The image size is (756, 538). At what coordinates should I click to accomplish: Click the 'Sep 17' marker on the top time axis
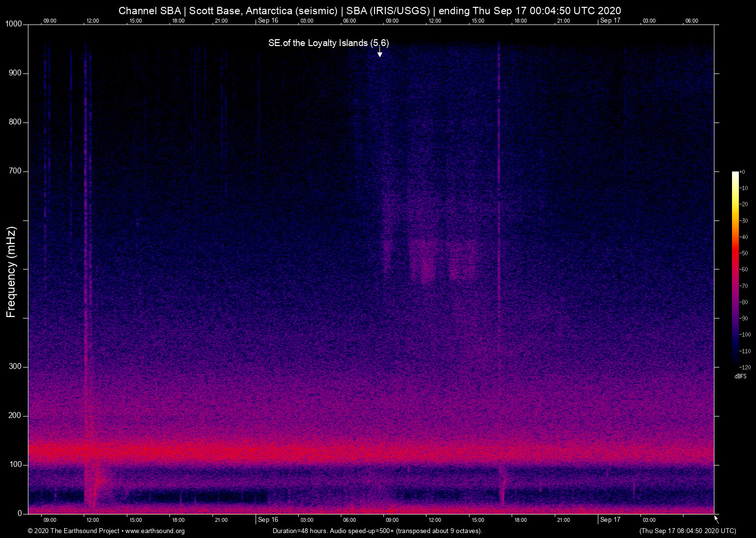coord(610,21)
